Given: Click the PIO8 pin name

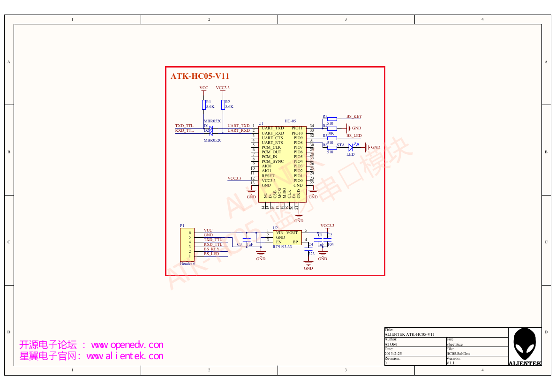Looking at the screenshot, I should 298,143.
